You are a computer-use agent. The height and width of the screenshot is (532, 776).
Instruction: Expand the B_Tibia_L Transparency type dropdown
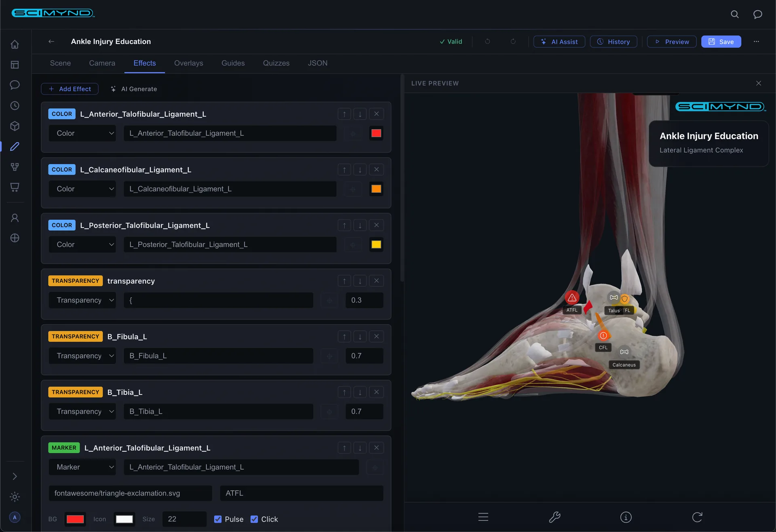click(82, 411)
